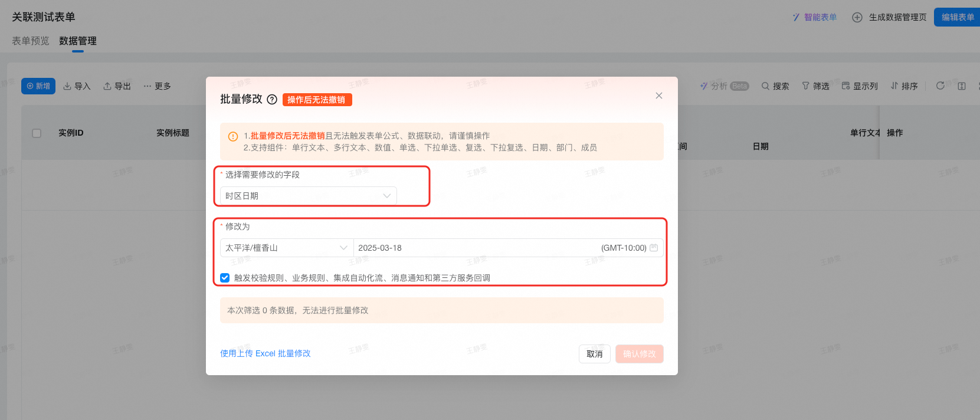Viewport: 980px width, 420px height.
Task: Click the (GMT-10:00) offset text in the date field
Action: pos(624,248)
